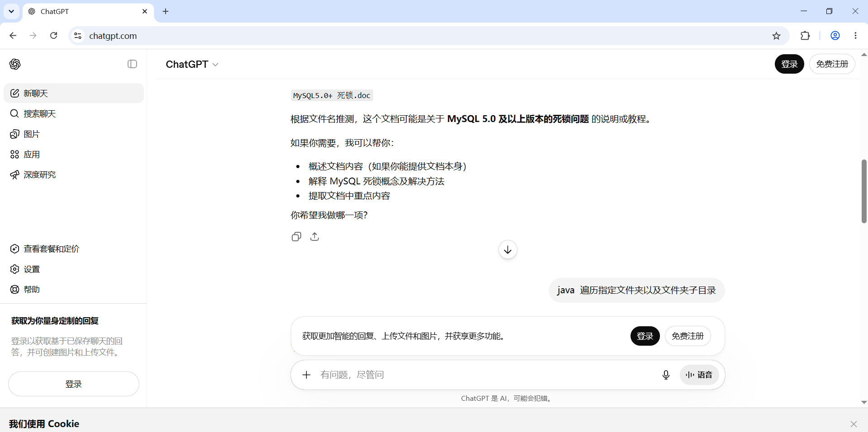This screenshot has width=868, height=432.
Task: Click the page vertical scrollbar thumb
Action: click(x=864, y=191)
